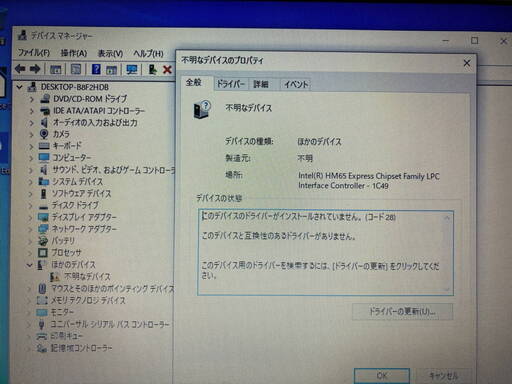Click the ほかのデバイス device type value
This screenshot has height=384, width=512.
(319, 142)
